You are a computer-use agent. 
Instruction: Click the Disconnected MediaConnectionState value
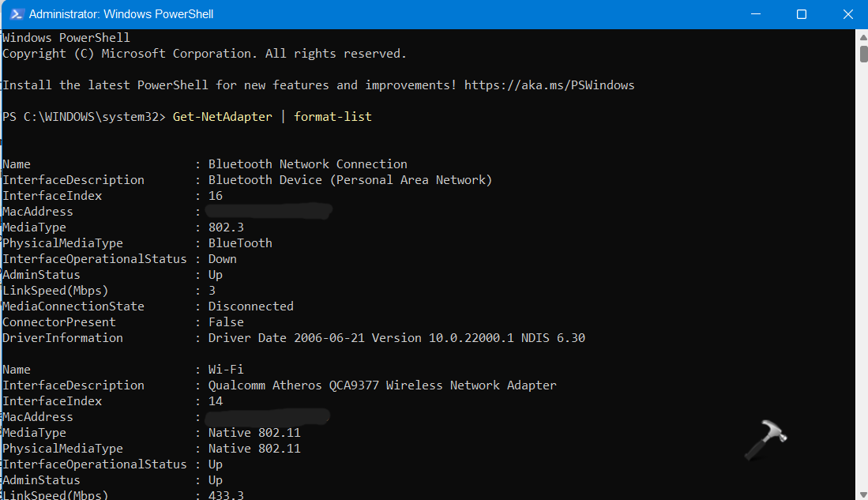250,306
